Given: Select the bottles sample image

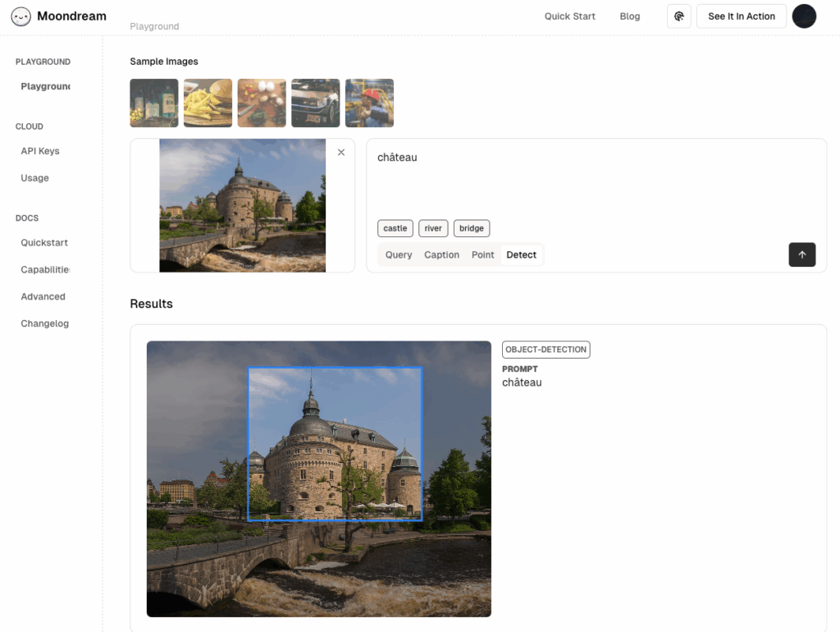Looking at the screenshot, I should tap(154, 103).
